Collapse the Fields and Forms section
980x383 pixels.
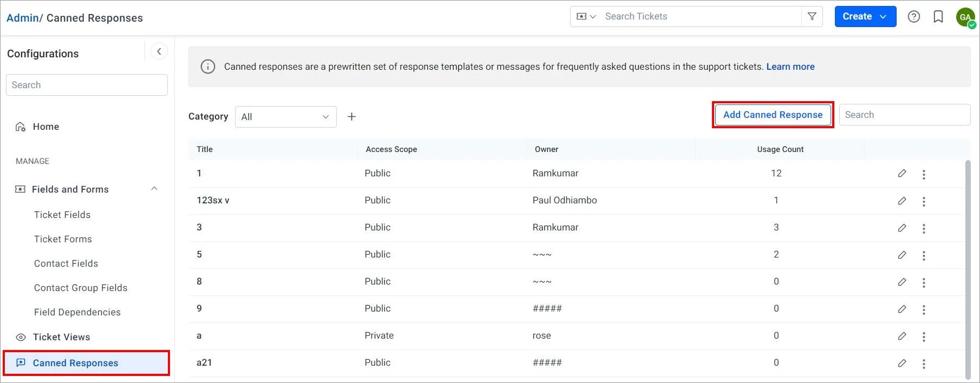tap(154, 189)
